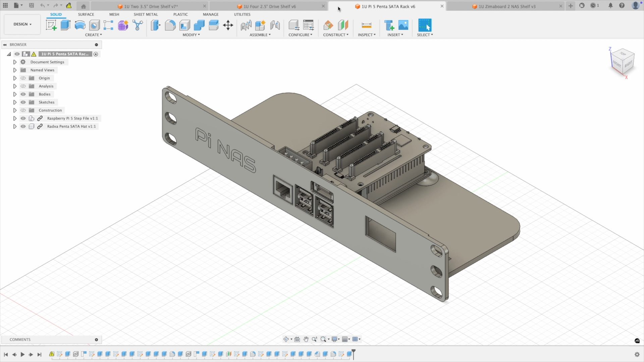Image resolution: width=644 pixels, height=362 pixels.
Task: Toggle visibility of Radxa Penta SATA Hat
Action: (x=23, y=126)
